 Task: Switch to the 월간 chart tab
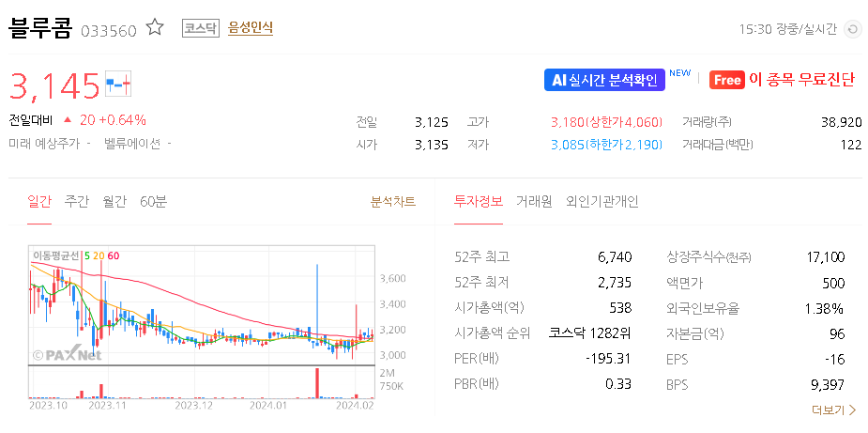(114, 202)
